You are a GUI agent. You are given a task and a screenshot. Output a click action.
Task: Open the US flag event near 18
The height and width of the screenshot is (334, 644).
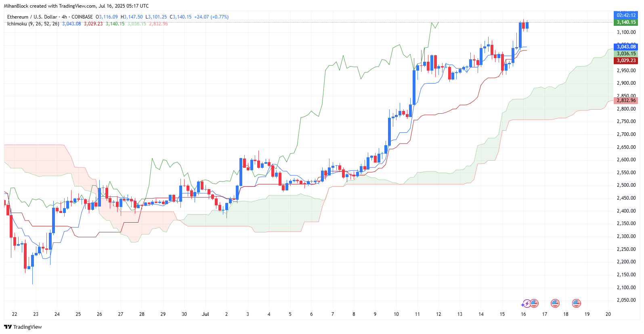pos(577,303)
